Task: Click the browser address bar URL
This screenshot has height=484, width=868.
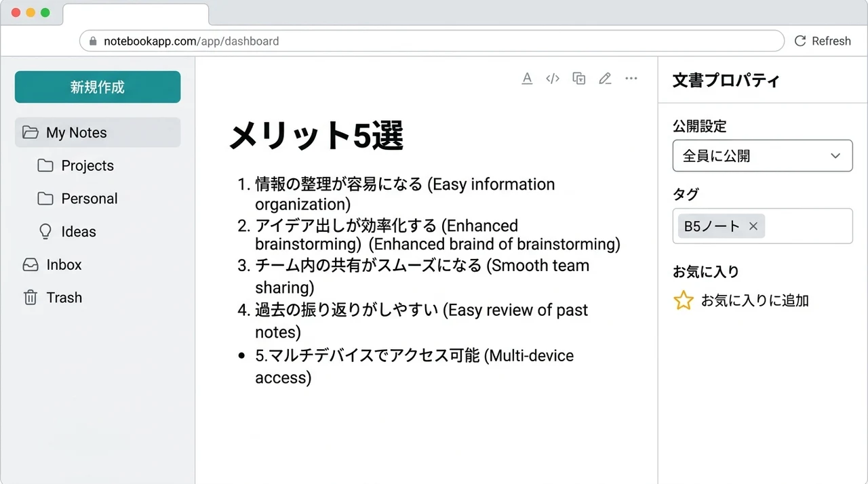Action: coord(191,41)
